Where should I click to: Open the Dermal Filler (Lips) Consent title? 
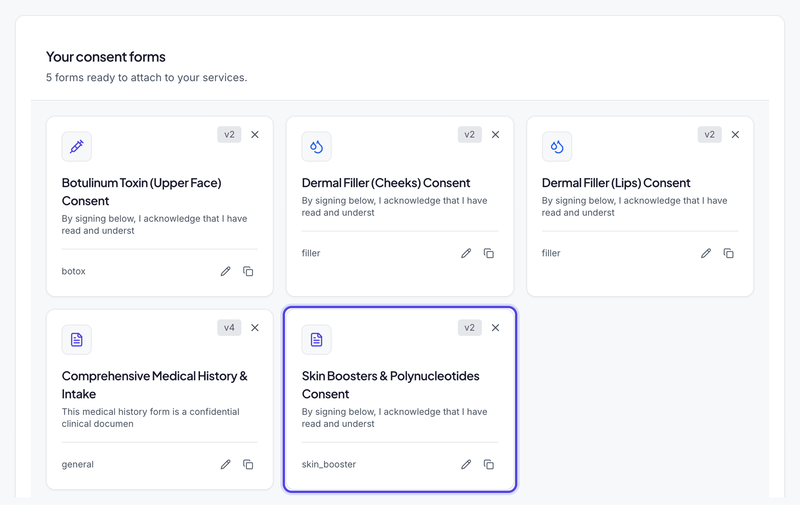click(616, 183)
